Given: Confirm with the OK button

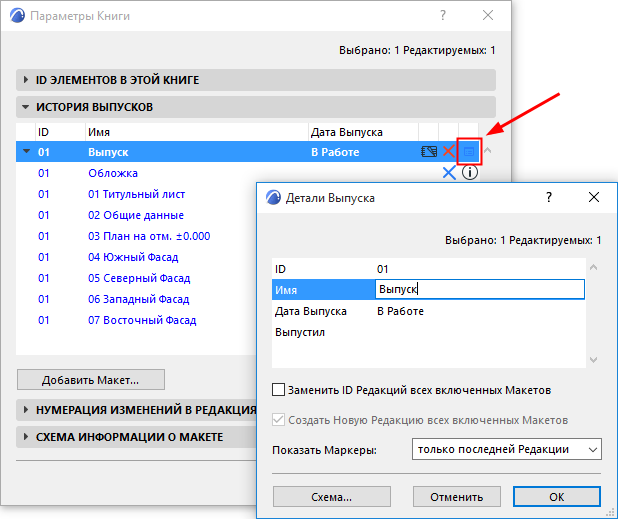Looking at the screenshot, I should tap(557, 497).
